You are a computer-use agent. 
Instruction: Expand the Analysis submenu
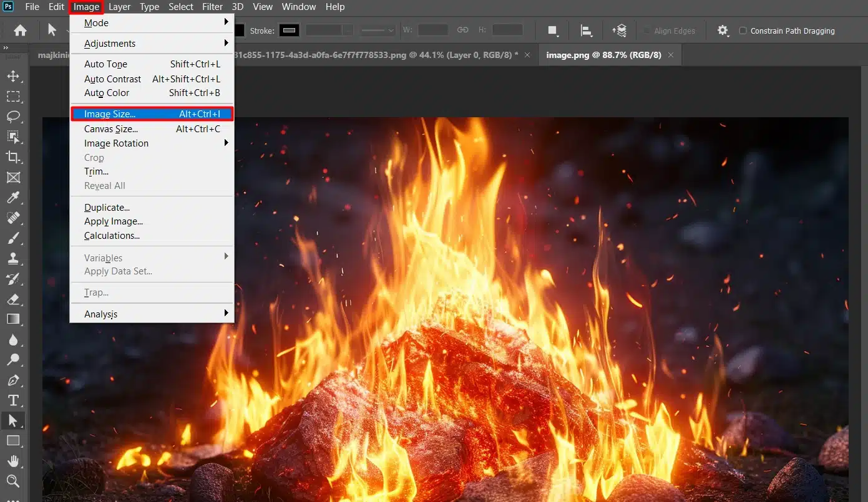(152, 314)
